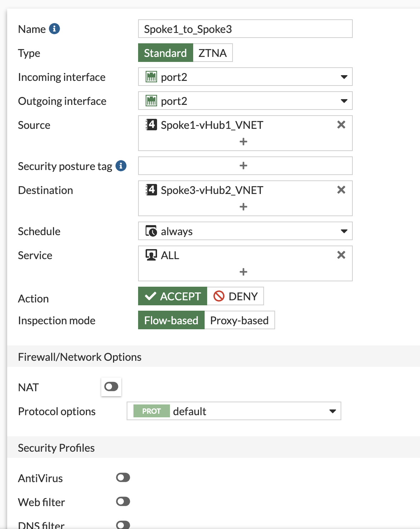420x529 pixels.
Task: Click the clock icon on the always schedule
Action: point(151,231)
